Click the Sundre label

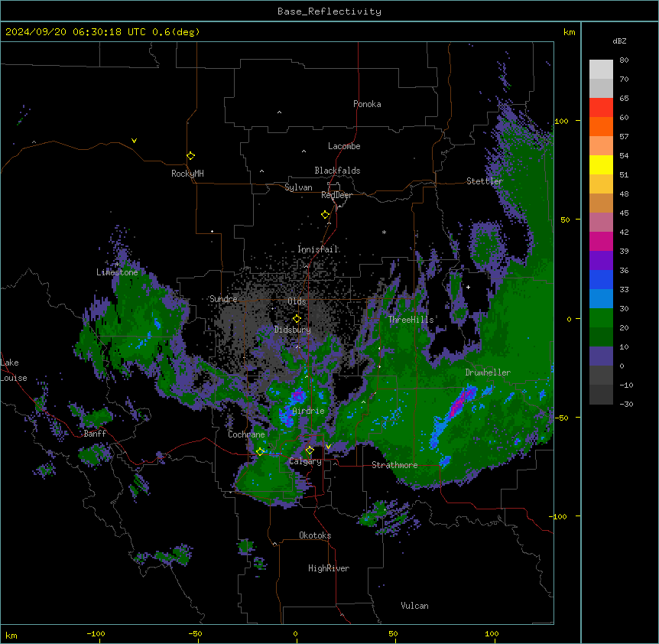223,299
